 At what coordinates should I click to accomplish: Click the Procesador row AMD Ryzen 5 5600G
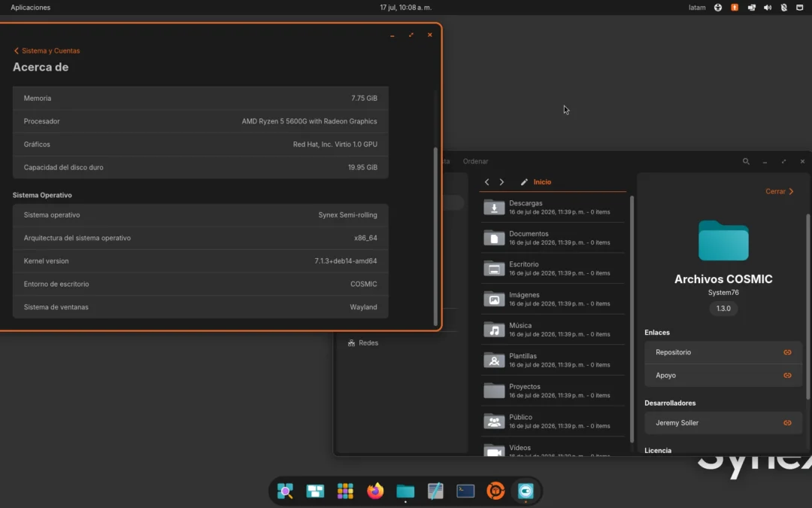tap(201, 121)
